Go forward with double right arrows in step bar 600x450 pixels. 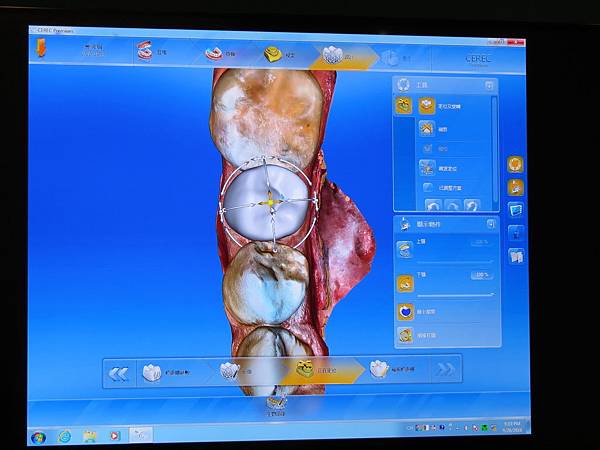click(445, 369)
